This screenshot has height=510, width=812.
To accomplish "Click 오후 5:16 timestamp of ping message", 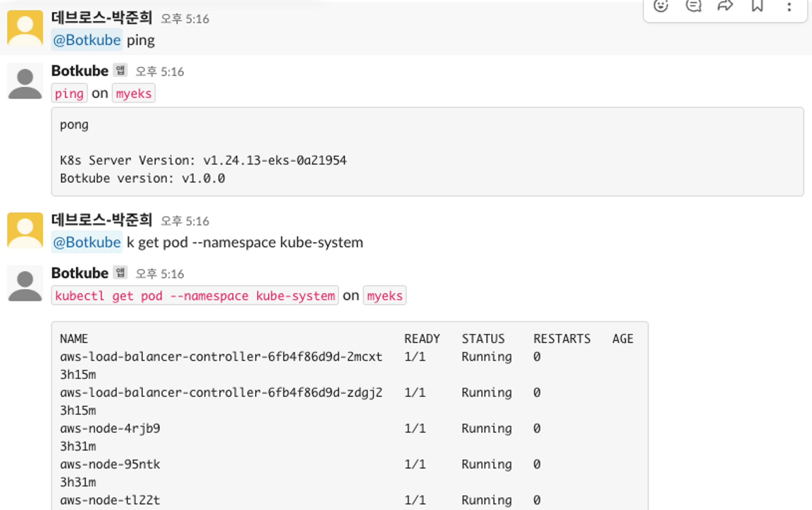I will [185, 19].
